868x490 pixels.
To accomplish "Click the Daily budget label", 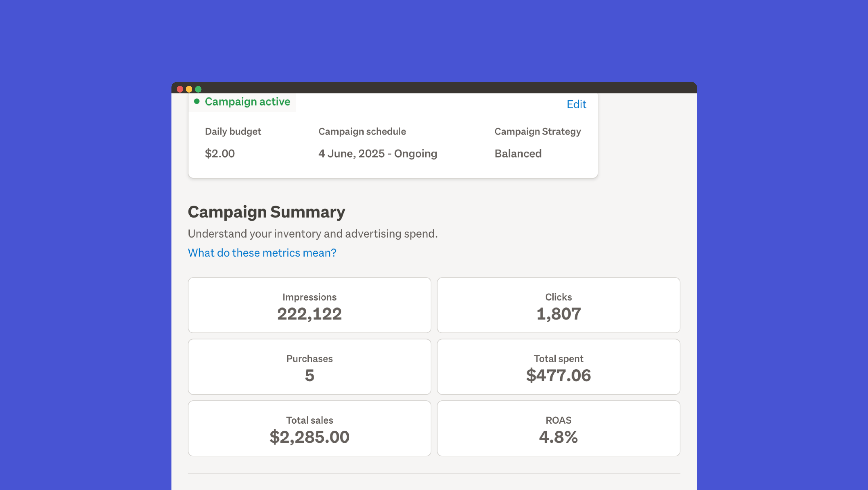I will [x=233, y=131].
